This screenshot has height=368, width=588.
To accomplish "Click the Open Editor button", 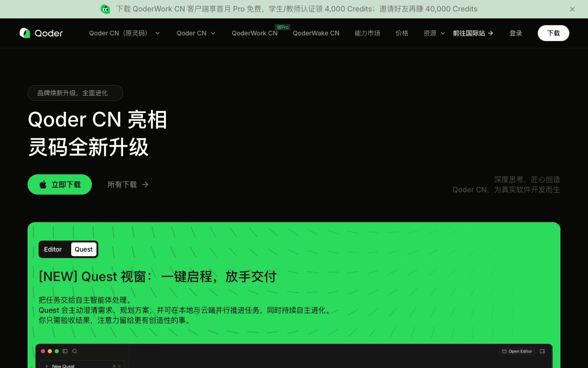I will pyautogui.click(x=517, y=351).
